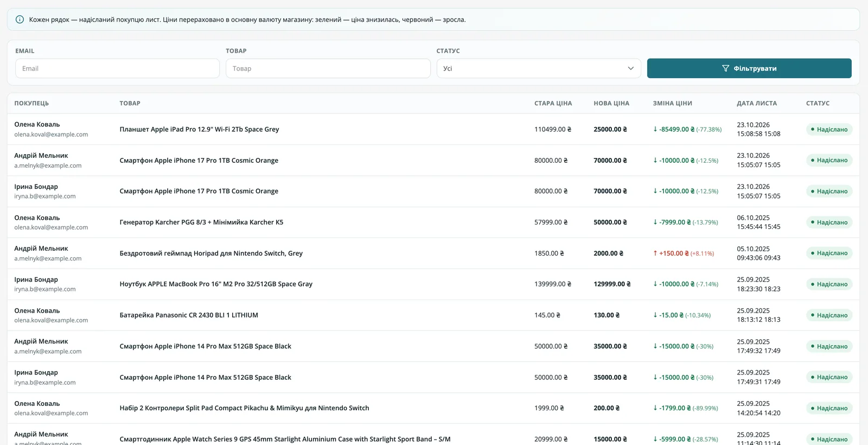Focus the Товар filter input
This screenshot has width=868, height=445.
328,68
